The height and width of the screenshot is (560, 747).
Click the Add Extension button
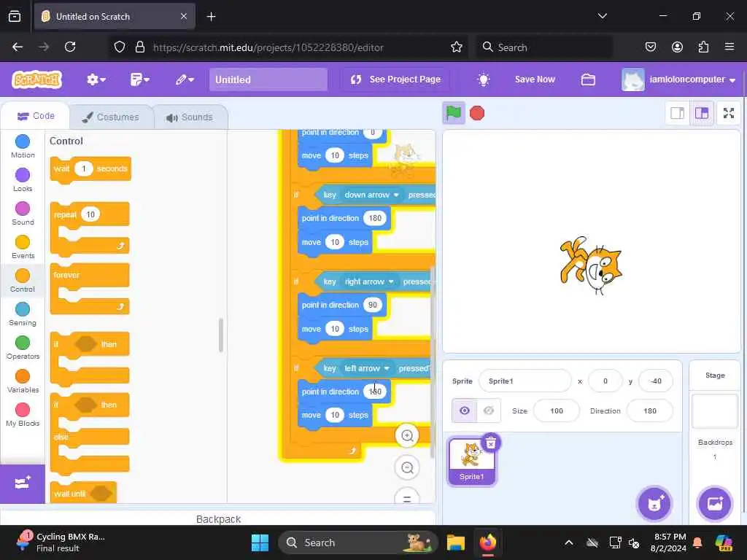pyautogui.click(x=23, y=484)
